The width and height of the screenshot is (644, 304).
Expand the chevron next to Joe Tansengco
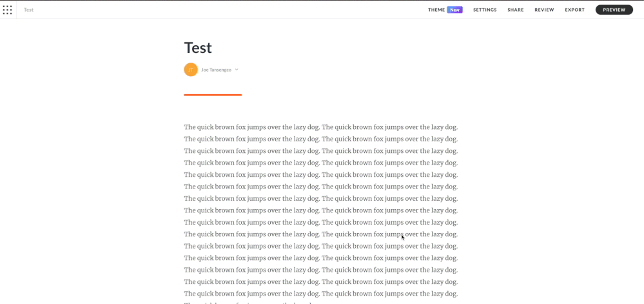pos(237,70)
